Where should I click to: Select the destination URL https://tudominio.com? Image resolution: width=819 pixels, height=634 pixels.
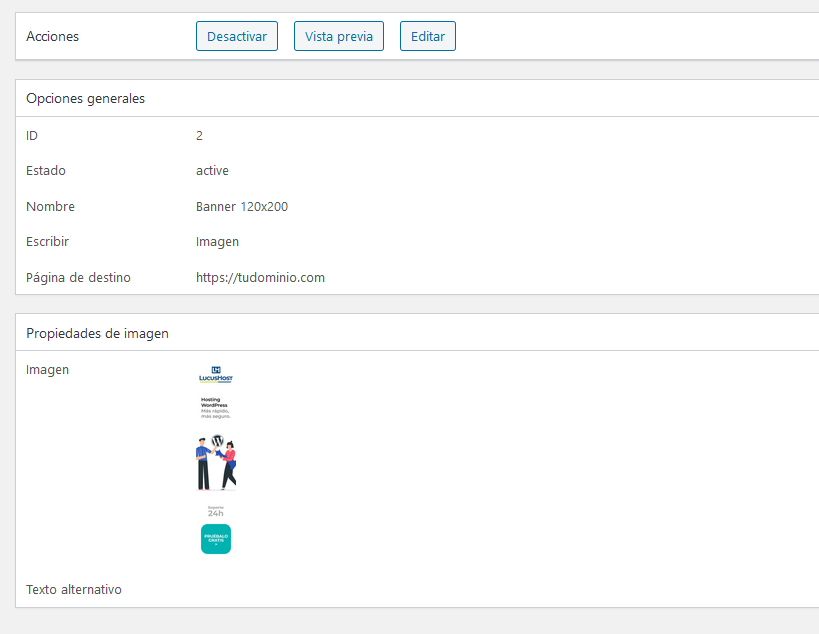point(260,277)
